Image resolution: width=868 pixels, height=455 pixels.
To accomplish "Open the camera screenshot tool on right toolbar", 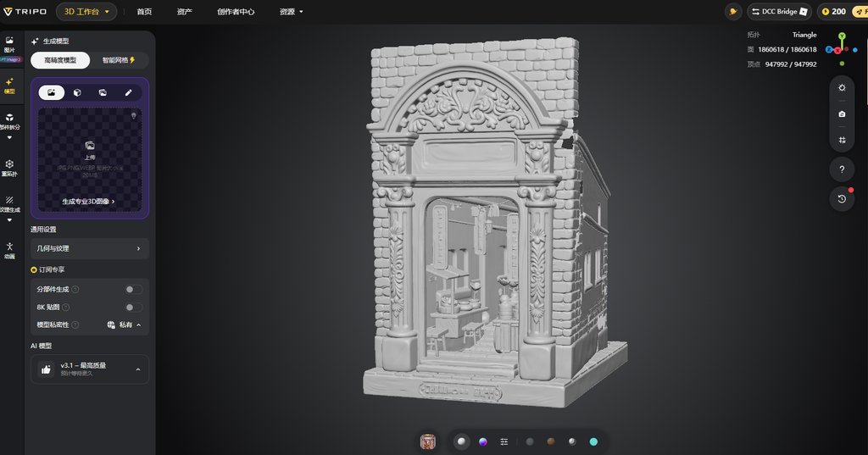I will pos(842,114).
